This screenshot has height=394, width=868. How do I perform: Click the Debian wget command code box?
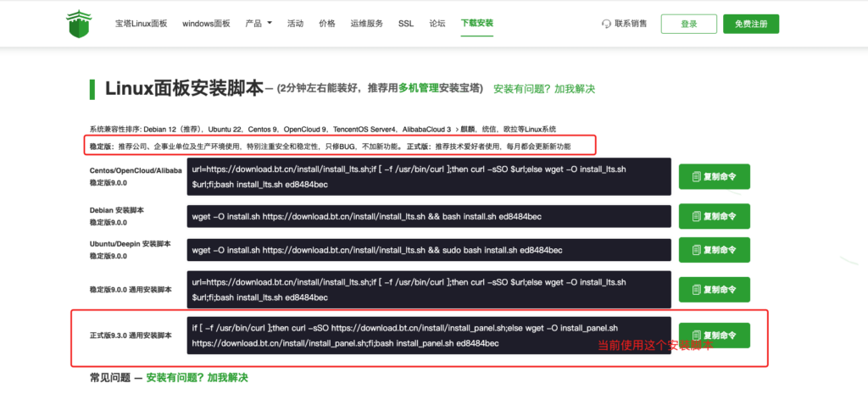point(429,217)
